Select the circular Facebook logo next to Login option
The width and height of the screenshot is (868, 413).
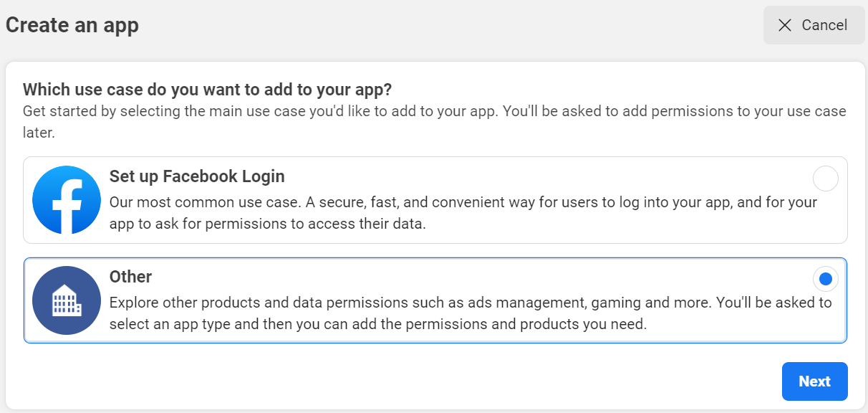(x=66, y=200)
